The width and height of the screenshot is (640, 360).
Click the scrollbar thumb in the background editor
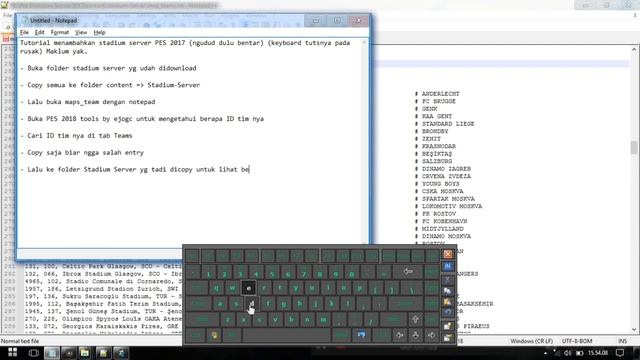634,148
